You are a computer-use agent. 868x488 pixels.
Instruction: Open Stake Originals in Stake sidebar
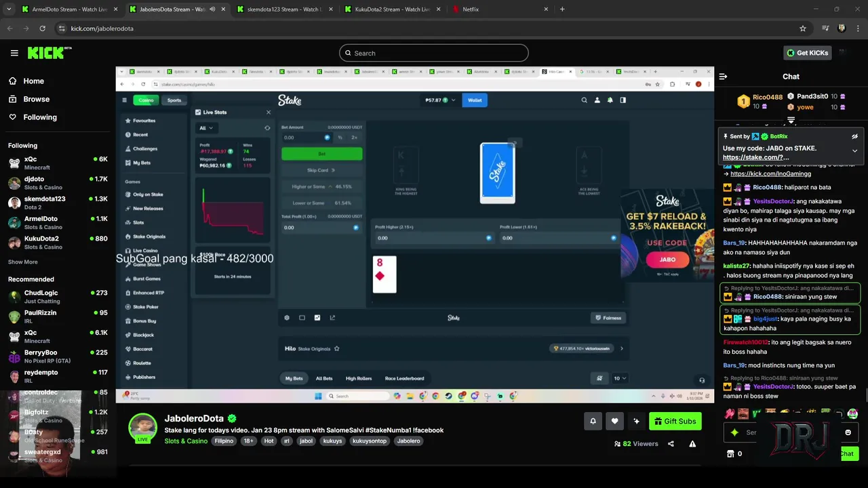(149, 237)
